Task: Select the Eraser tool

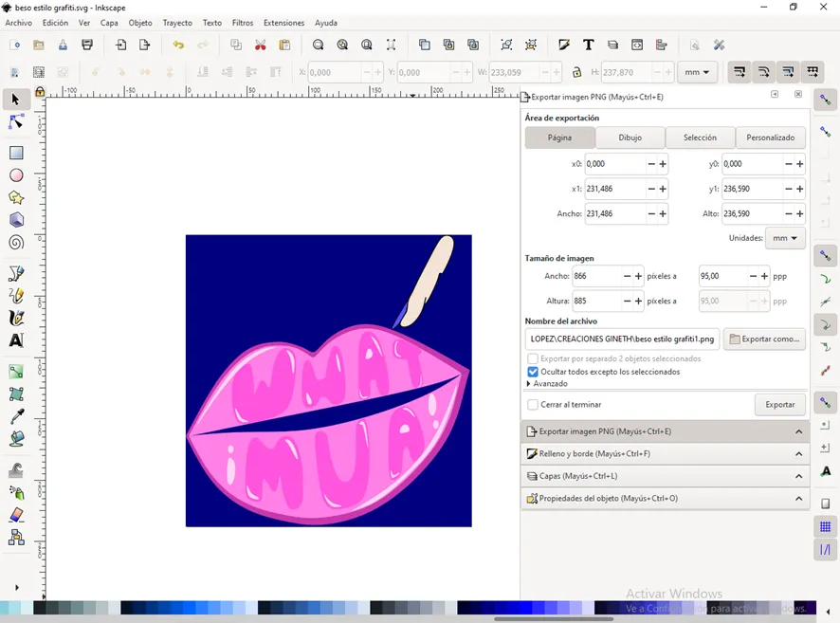Action: pyautogui.click(x=16, y=515)
